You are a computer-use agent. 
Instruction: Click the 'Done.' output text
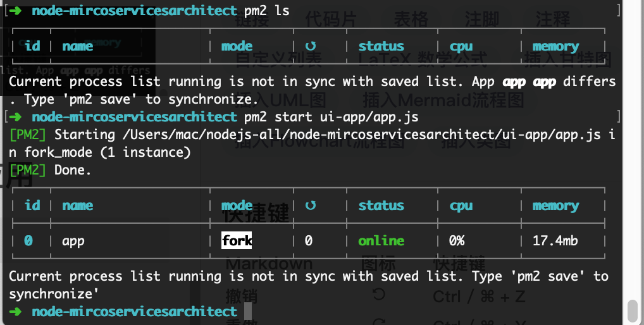[x=73, y=170]
